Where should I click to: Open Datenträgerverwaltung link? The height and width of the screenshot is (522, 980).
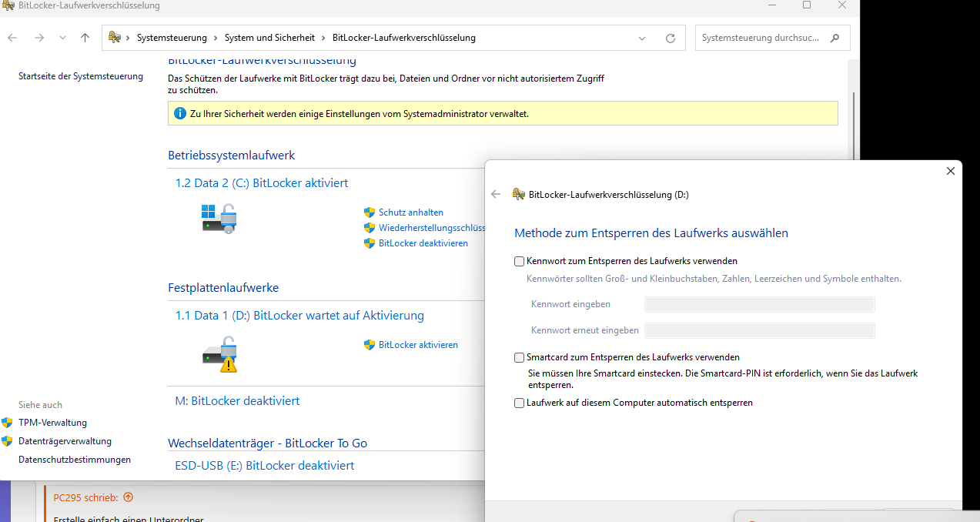(65, 441)
